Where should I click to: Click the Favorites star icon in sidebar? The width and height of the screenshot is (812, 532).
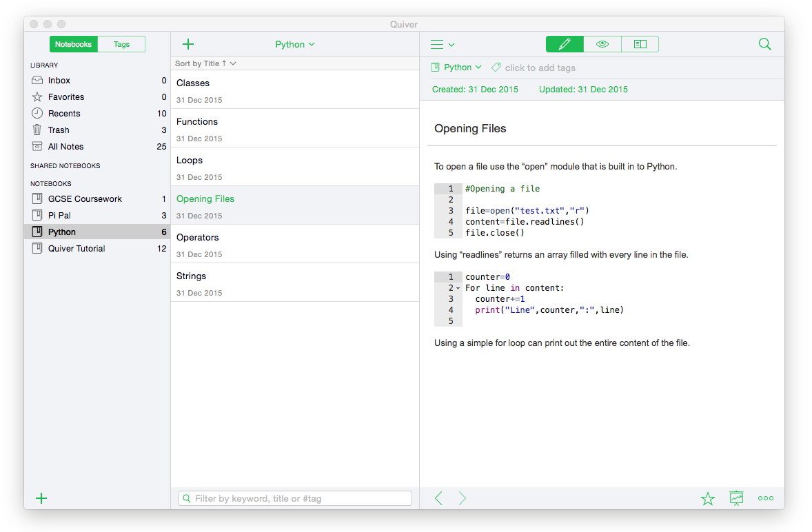pos(37,96)
